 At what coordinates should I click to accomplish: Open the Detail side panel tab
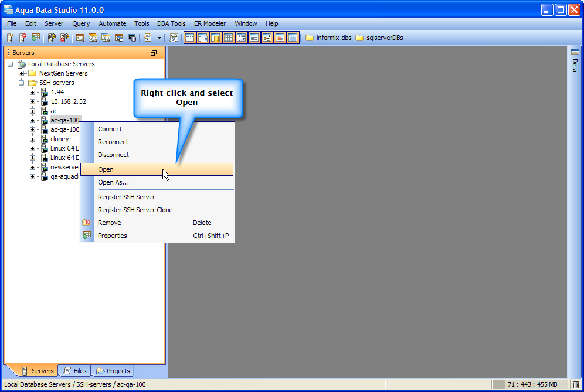[x=575, y=62]
